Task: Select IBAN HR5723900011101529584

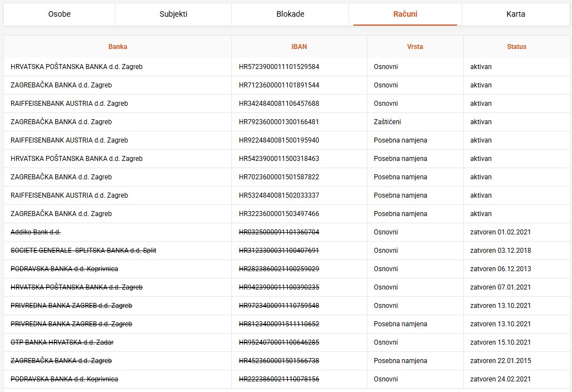Action: pyautogui.click(x=279, y=67)
